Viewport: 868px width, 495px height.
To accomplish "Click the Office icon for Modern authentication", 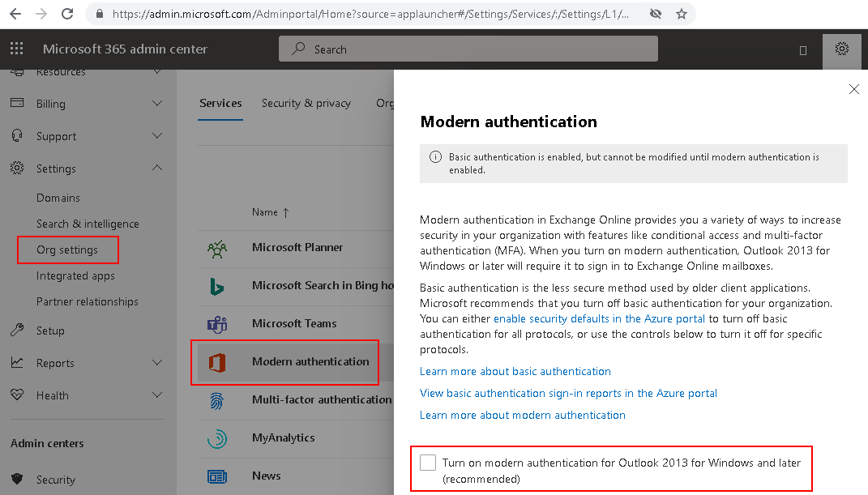I will tap(217, 362).
